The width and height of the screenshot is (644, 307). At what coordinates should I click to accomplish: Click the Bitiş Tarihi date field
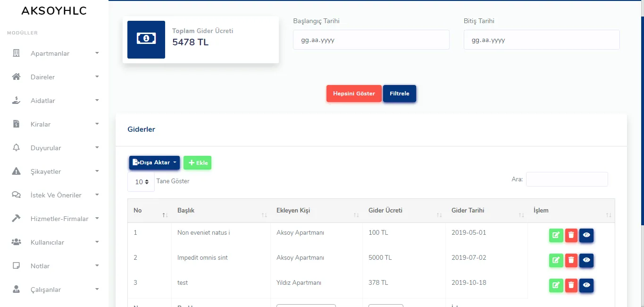tap(542, 40)
